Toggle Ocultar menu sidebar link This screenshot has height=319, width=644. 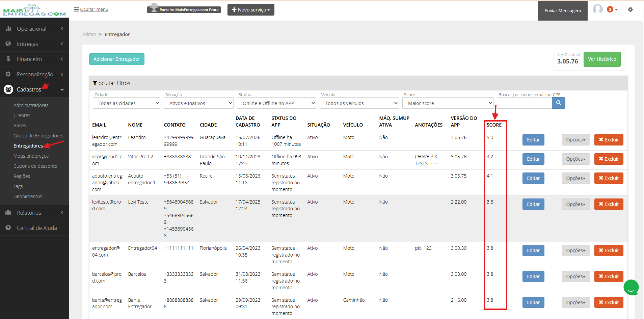[x=91, y=9]
